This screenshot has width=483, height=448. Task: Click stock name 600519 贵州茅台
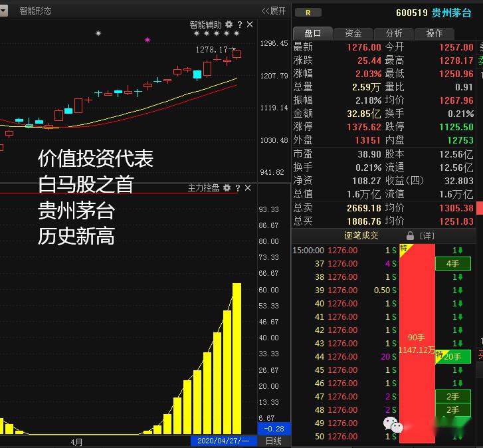click(x=433, y=13)
